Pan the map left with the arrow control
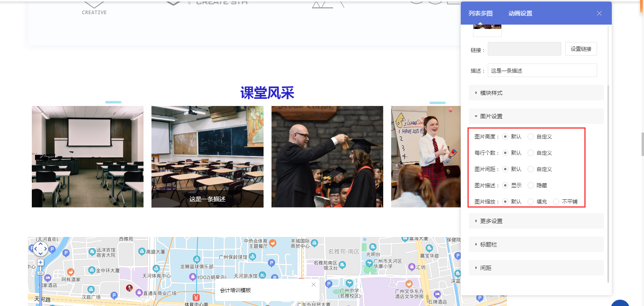The width and height of the screenshot is (644, 306). (x=35, y=249)
